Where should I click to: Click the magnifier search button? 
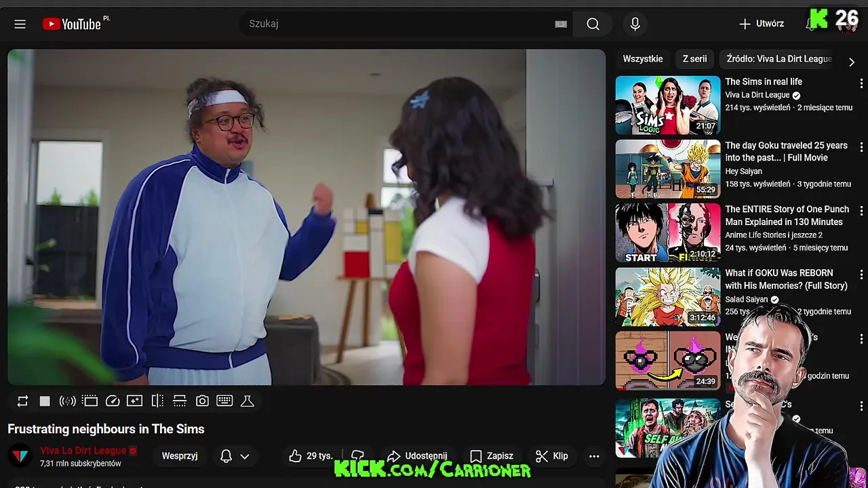pyautogui.click(x=593, y=24)
